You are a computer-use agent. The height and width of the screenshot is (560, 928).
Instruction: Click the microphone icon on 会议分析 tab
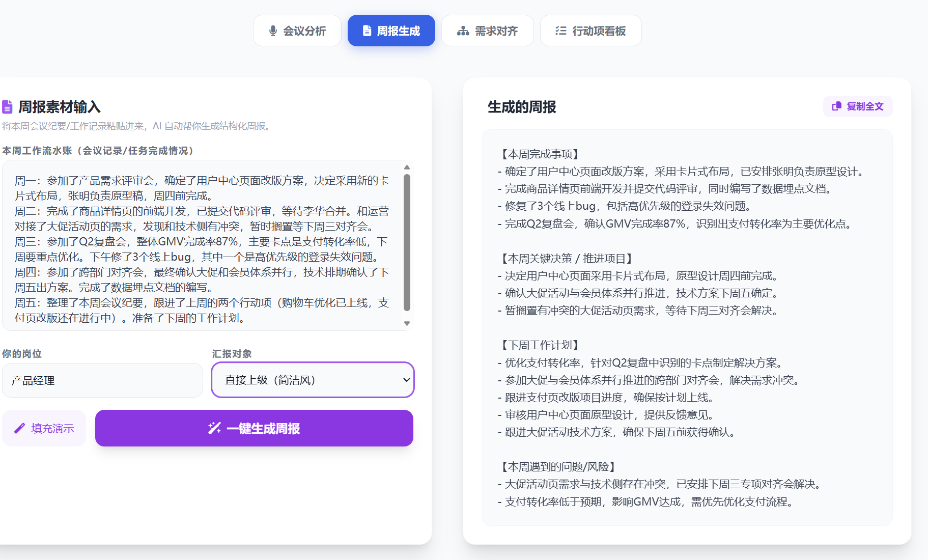pyautogui.click(x=273, y=31)
